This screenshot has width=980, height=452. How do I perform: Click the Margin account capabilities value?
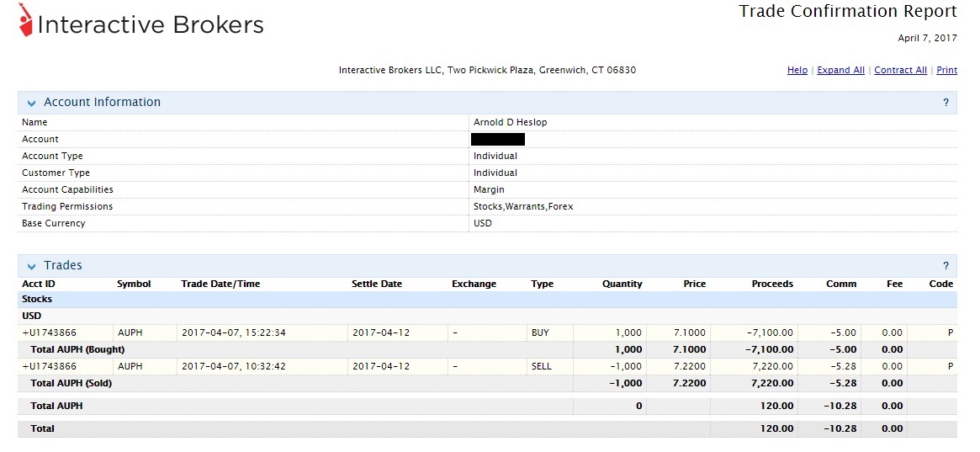(489, 189)
